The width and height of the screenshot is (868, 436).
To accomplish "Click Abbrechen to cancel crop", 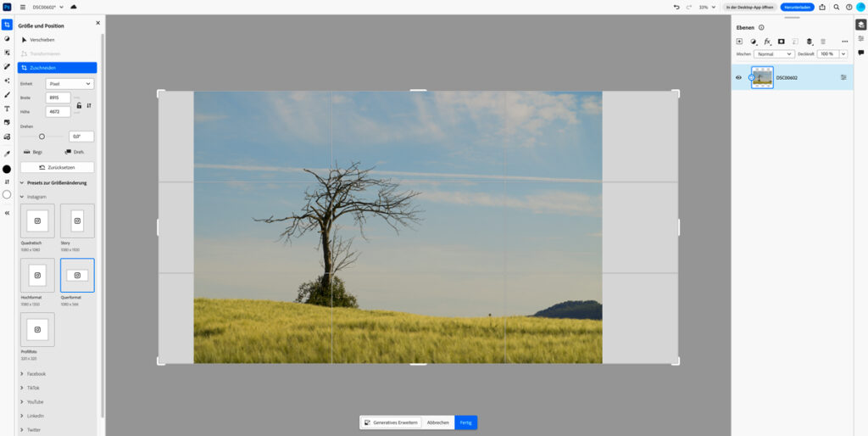I will pyautogui.click(x=438, y=422).
